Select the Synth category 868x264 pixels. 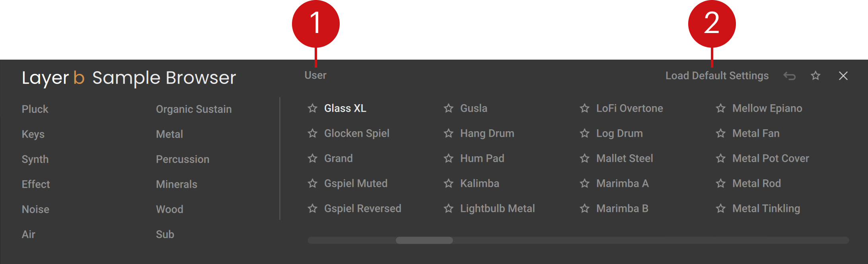tap(35, 159)
